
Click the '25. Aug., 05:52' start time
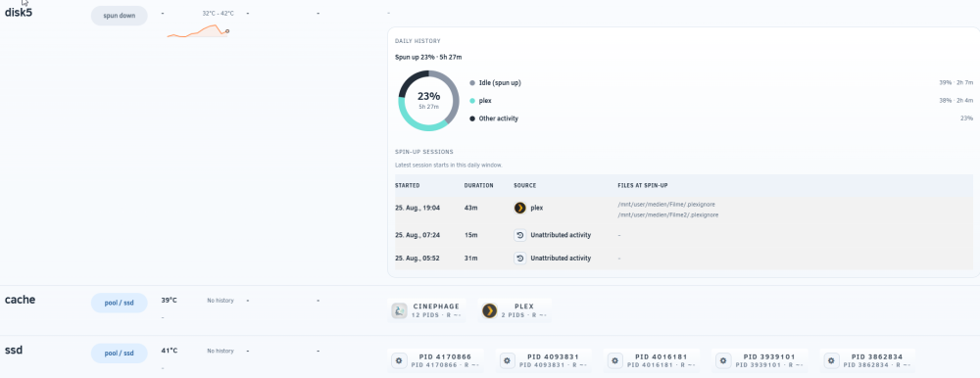pos(417,258)
